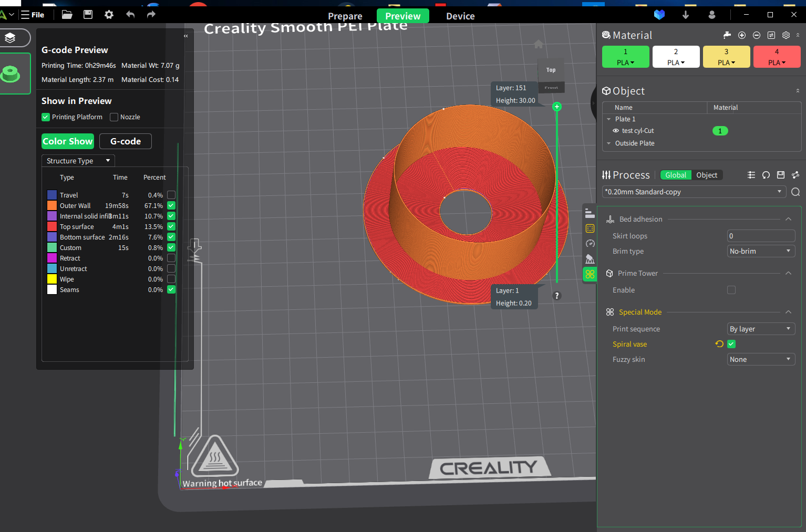Open material settings gear in Material panel
The image size is (806, 532).
pyautogui.click(x=786, y=35)
